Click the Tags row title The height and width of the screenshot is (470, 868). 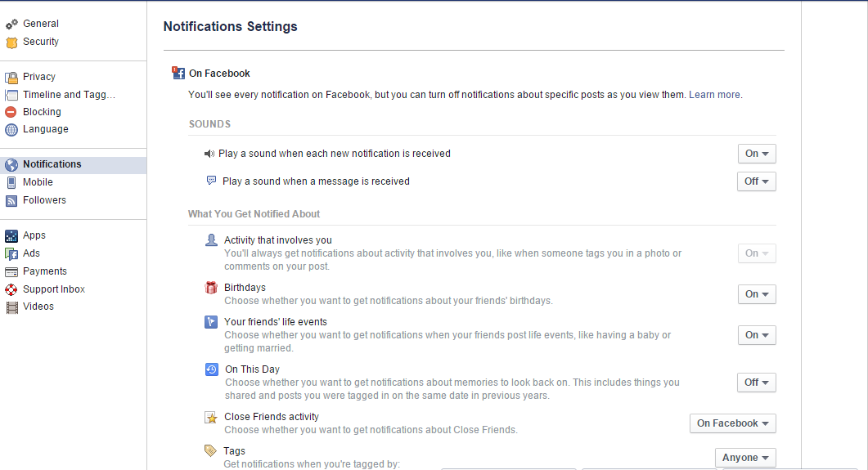pos(234,451)
